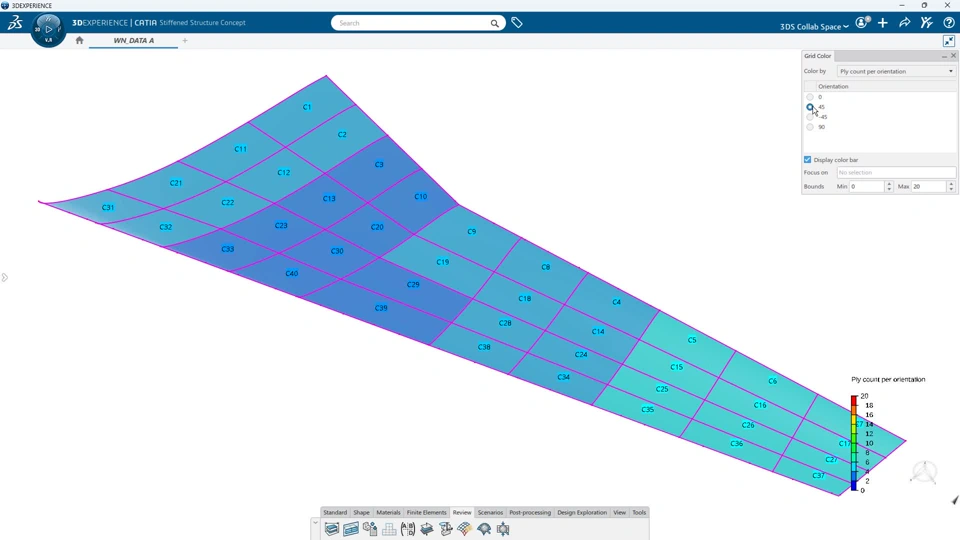Switch to the Standard tab
960x540 pixels.
pyautogui.click(x=335, y=512)
